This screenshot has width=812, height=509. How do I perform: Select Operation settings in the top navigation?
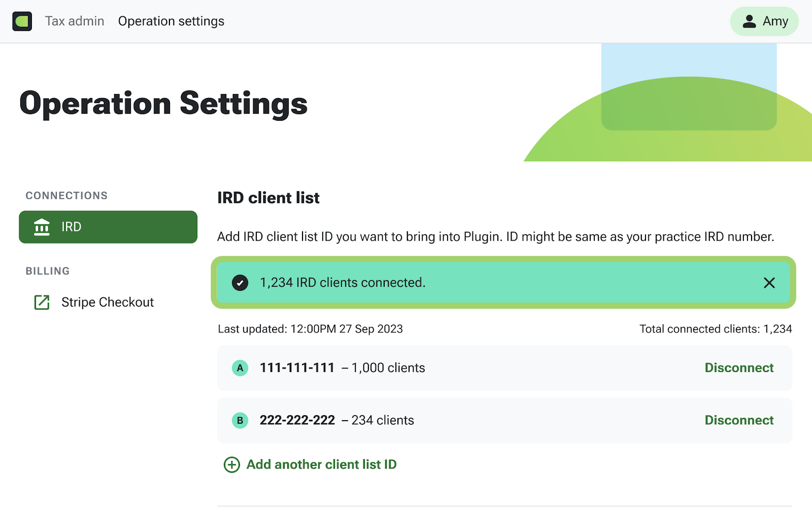(171, 21)
